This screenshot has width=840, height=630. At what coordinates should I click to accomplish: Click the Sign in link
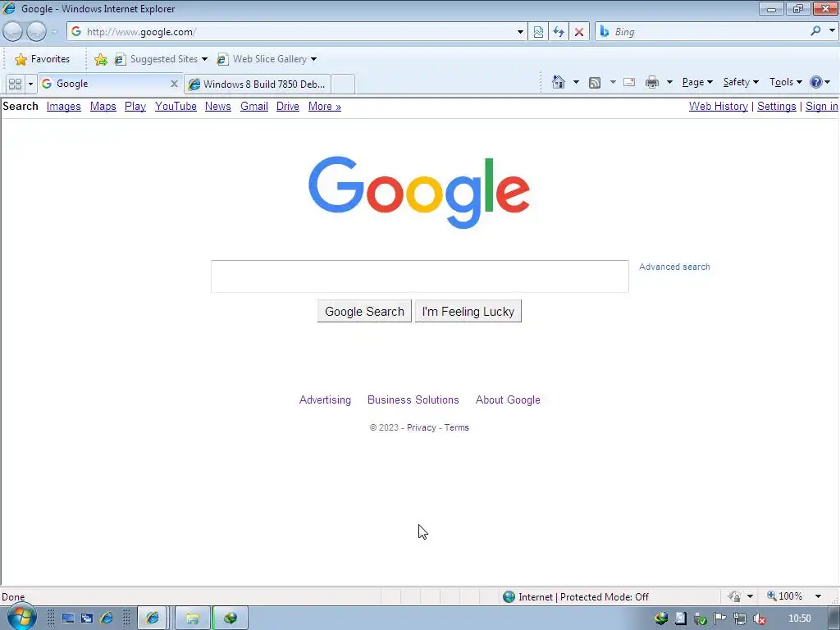[x=822, y=106]
